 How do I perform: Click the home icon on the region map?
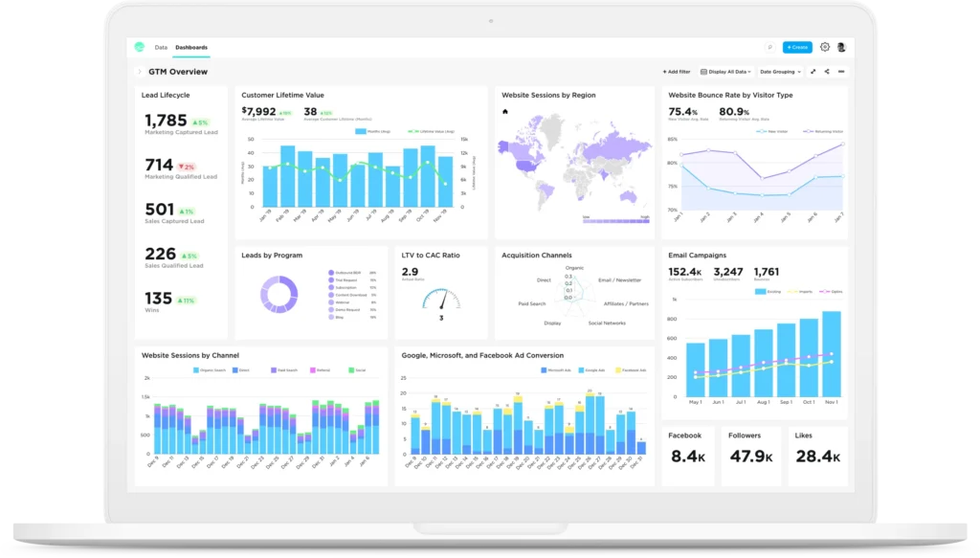pyautogui.click(x=505, y=112)
